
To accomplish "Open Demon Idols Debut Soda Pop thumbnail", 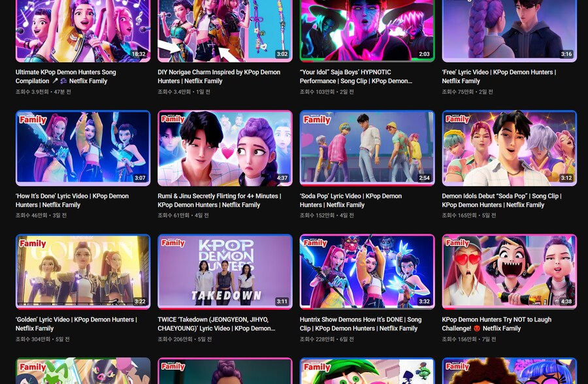I will point(509,148).
